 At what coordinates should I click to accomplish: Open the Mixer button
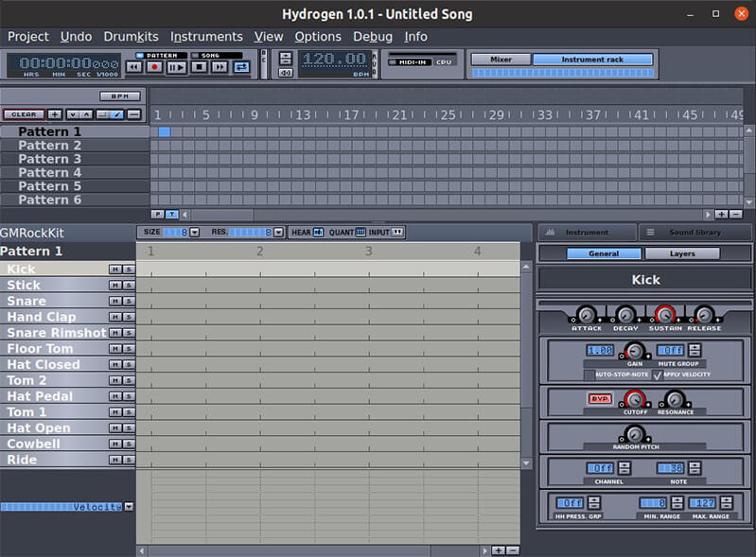[x=501, y=60]
